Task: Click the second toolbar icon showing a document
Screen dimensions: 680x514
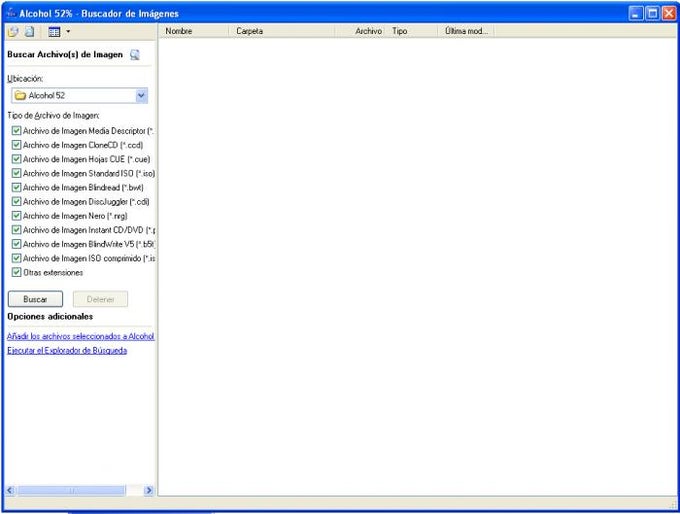Action: [x=29, y=31]
